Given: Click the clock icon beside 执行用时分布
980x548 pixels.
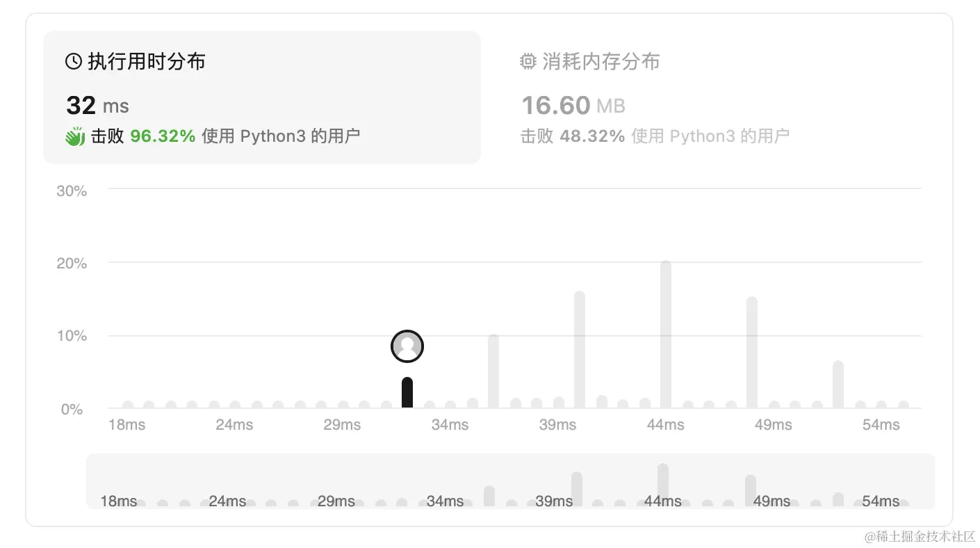Looking at the screenshot, I should point(73,61).
